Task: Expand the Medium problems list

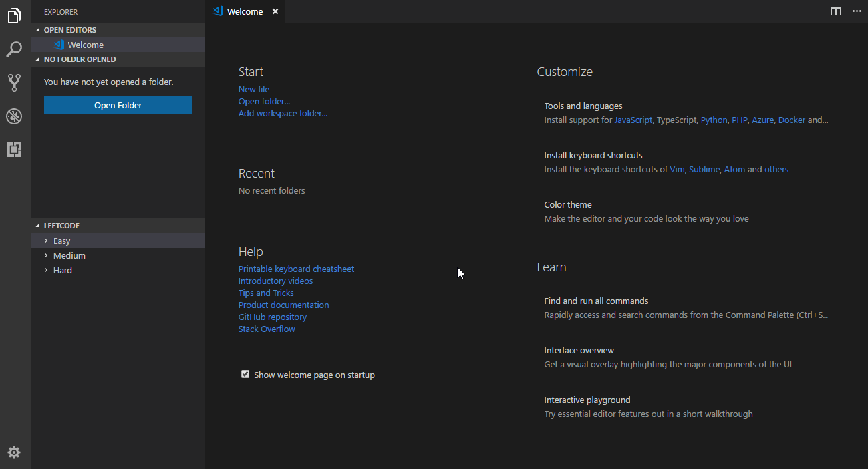Action: point(69,255)
